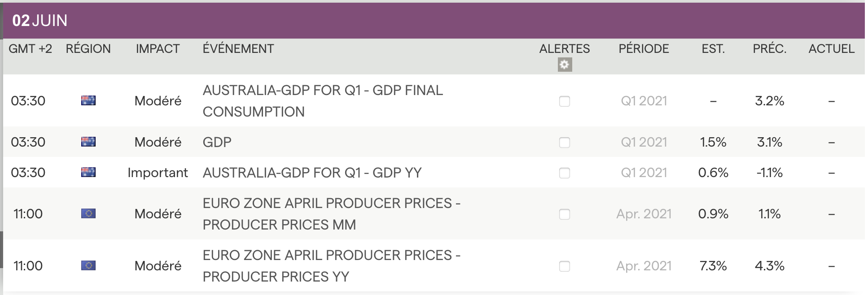
Task: Open the Australia GDP Final Consumption event
Action: (x=322, y=100)
